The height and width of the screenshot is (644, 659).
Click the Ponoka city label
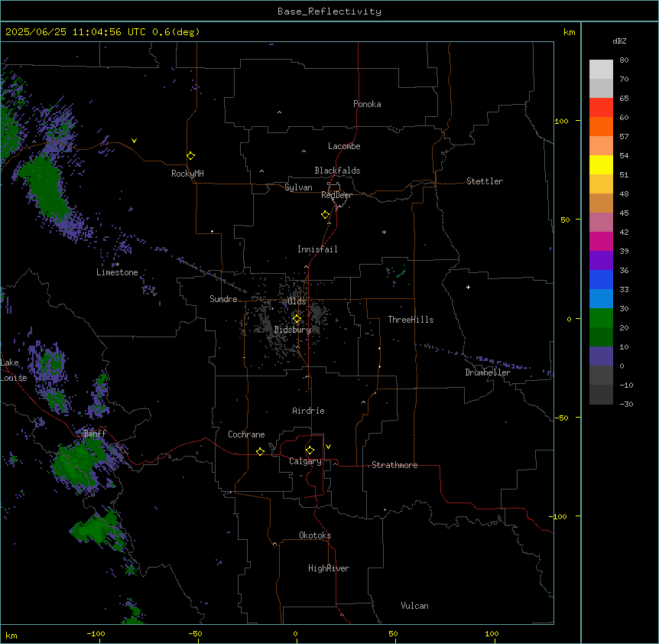367,104
